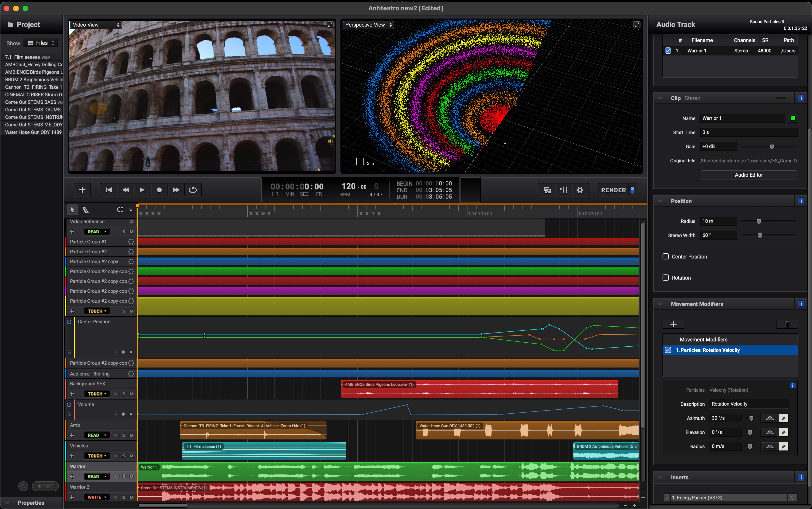Open the mixer sliders icon
The width and height of the screenshot is (812, 509).
click(563, 190)
